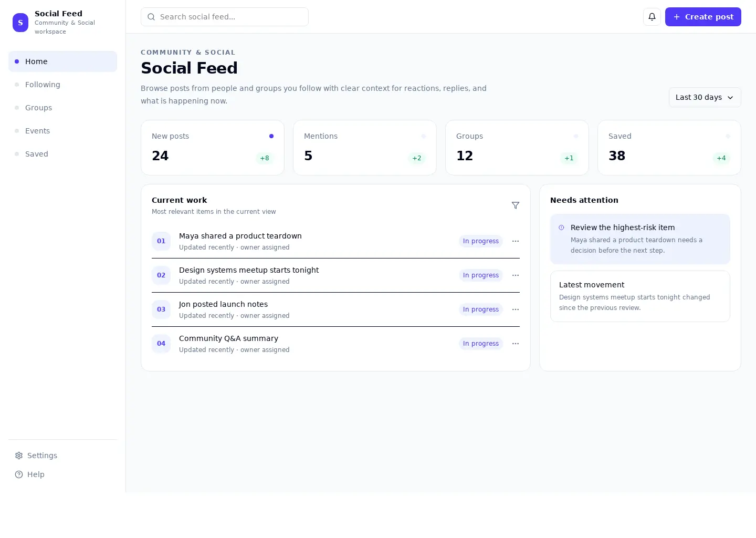The image size is (756, 538).
Task: Click the Social Feed logo icon
Action: [20, 23]
